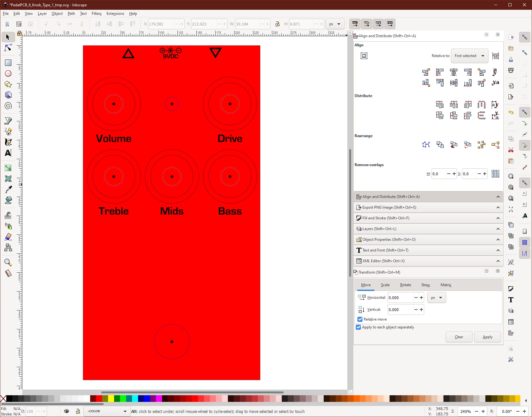Image resolution: width=532 pixels, height=417 pixels.
Task: Select the Zoom tool magnifier
Action: pyautogui.click(x=8, y=263)
